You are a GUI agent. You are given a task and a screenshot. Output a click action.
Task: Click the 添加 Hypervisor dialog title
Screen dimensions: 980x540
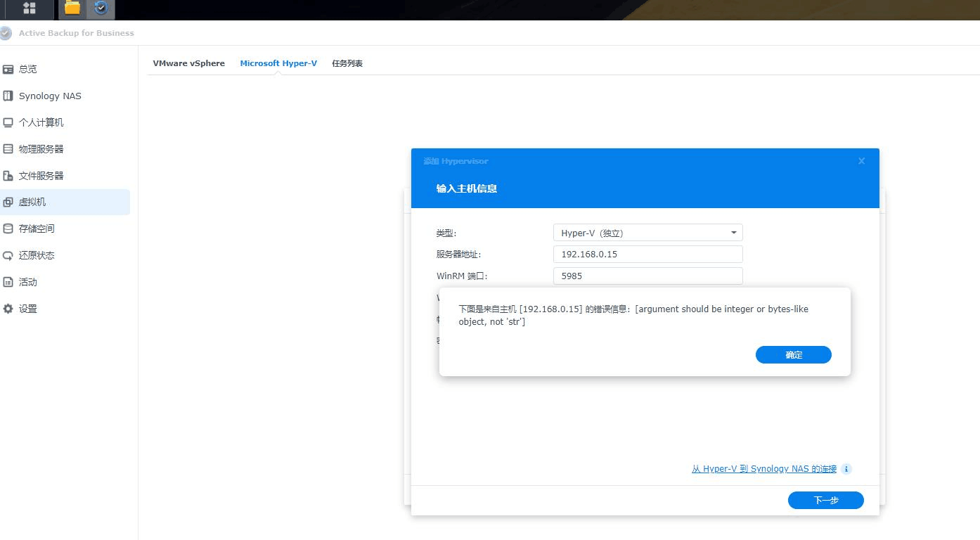tap(456, 161)
